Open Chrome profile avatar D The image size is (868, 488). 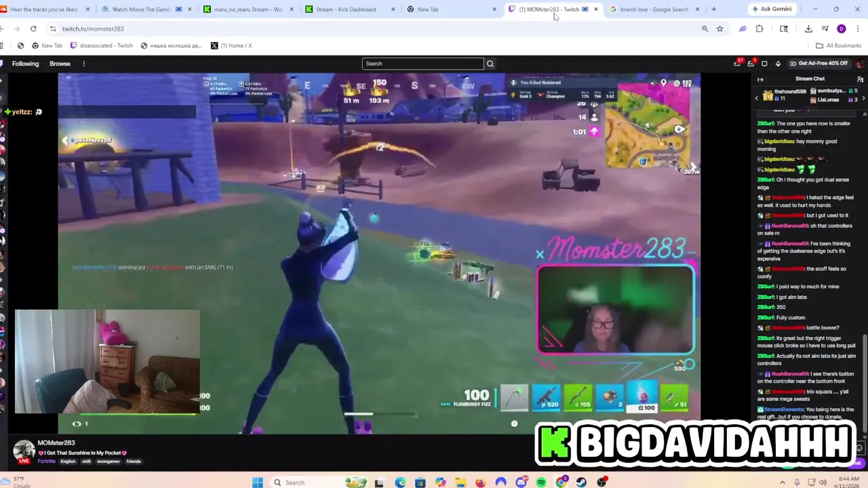tap(842, 28)
